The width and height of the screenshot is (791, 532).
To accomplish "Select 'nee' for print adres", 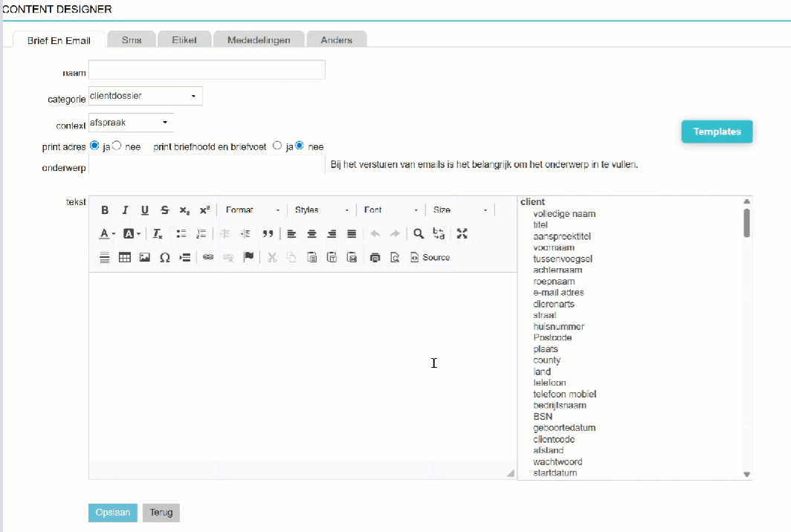I will tap(117, 146).
